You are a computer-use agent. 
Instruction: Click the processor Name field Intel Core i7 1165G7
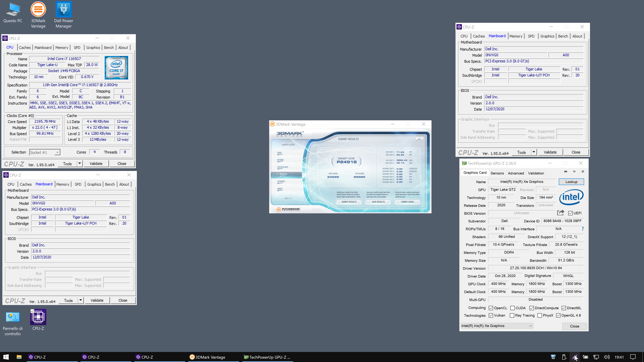pyautogui.click(x=64, y=59)
